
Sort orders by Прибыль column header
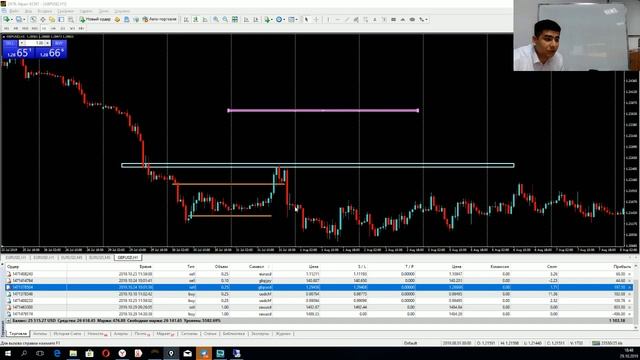point(622,267)
